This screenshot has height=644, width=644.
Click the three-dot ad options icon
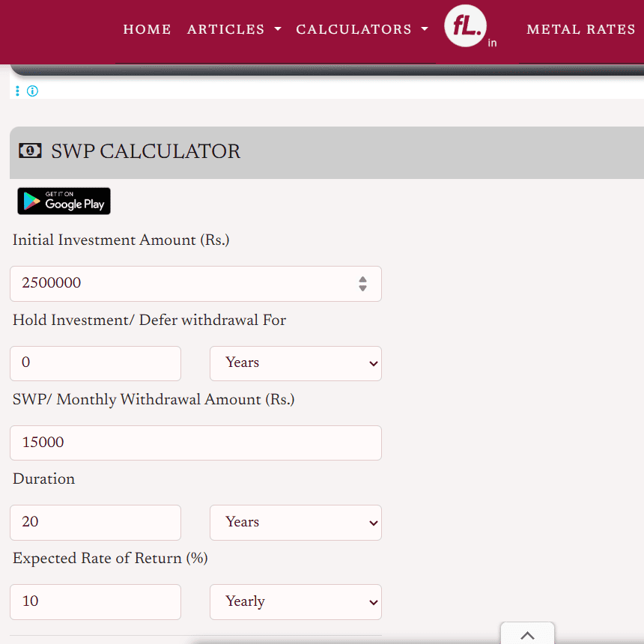(x=17, y=91)
